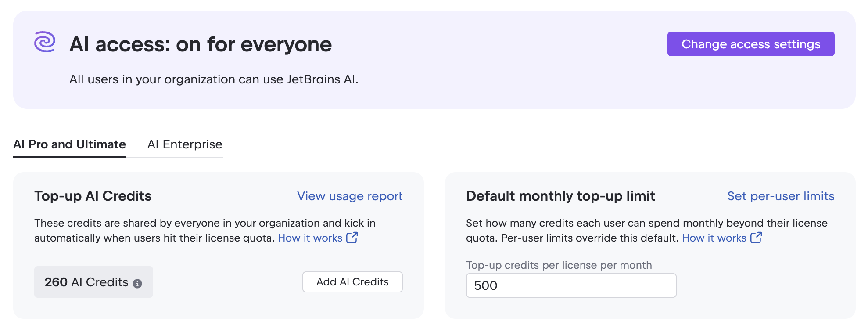
Task: Click the 260 AI Credits balance badge
Action: coord(93,282)
